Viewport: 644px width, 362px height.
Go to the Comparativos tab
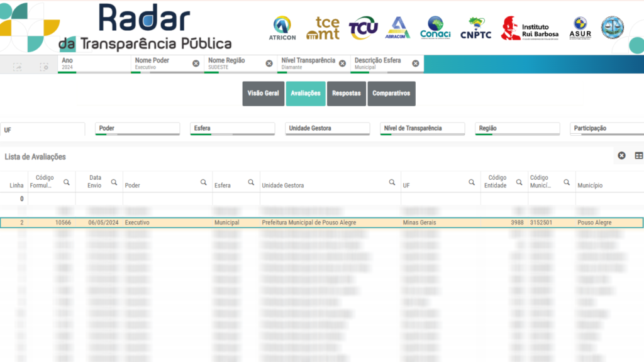click(x=391, y=94)
